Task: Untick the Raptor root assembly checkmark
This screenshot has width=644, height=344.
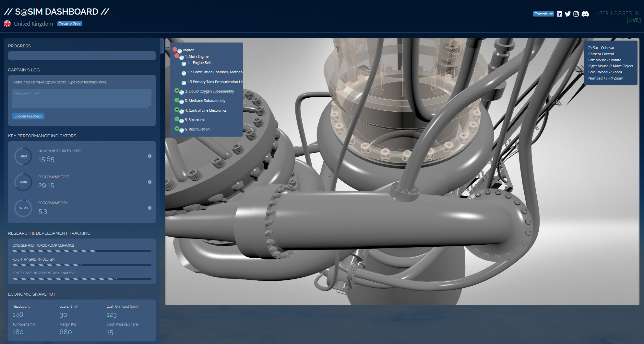Action: point(179,50)
